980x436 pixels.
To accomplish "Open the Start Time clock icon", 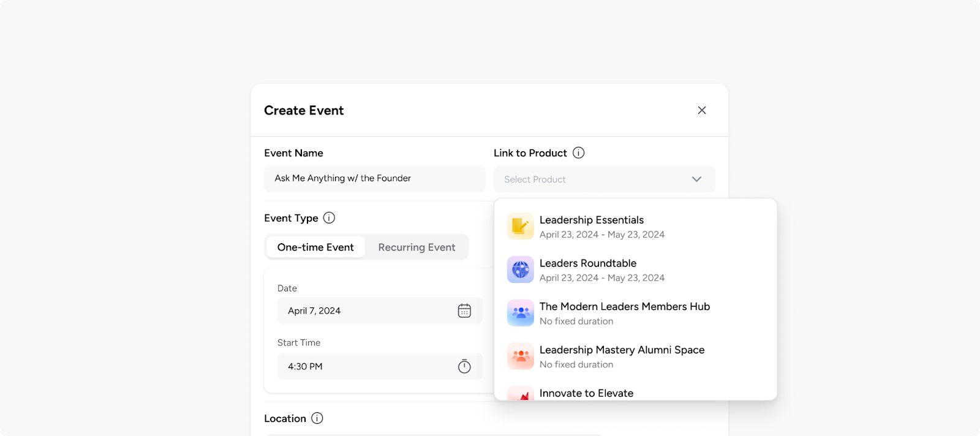I will [x=464, y=366].
